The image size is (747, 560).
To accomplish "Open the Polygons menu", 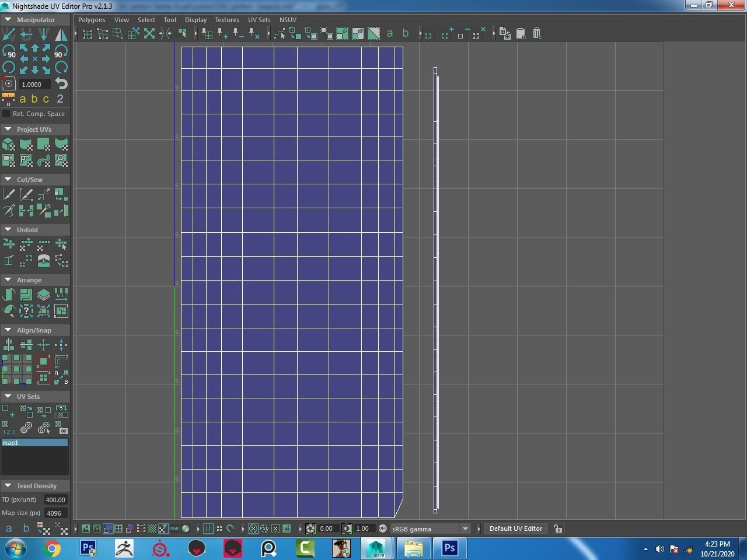I will tap(92, 20).
